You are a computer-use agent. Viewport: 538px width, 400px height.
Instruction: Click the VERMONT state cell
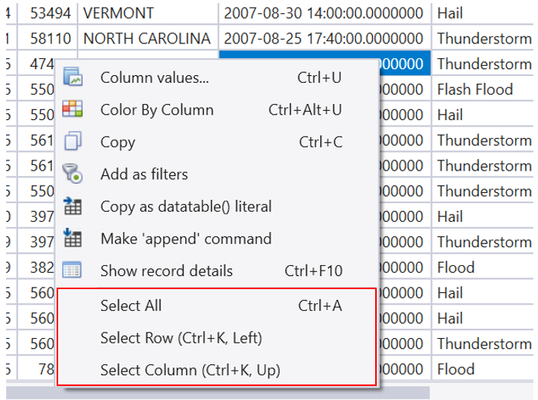point(148,13)
